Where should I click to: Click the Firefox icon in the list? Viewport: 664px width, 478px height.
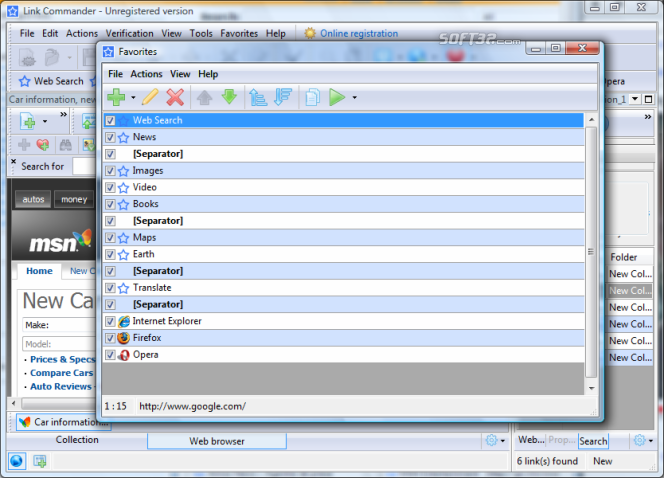point(124,338)
